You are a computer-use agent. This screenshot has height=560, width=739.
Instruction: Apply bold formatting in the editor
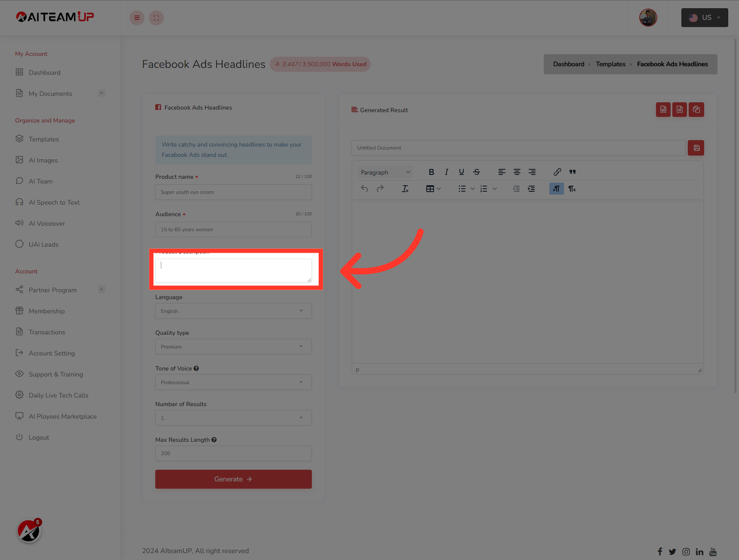click(431, 171)
